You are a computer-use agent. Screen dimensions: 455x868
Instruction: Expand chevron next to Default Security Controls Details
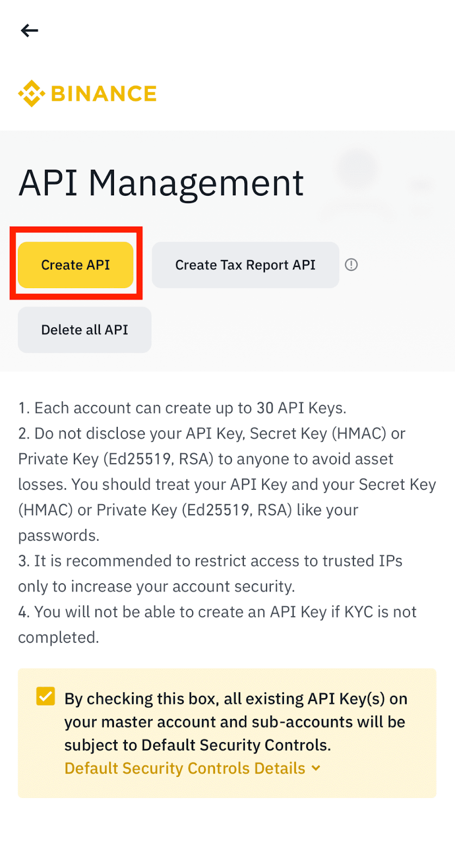point(316,768)
